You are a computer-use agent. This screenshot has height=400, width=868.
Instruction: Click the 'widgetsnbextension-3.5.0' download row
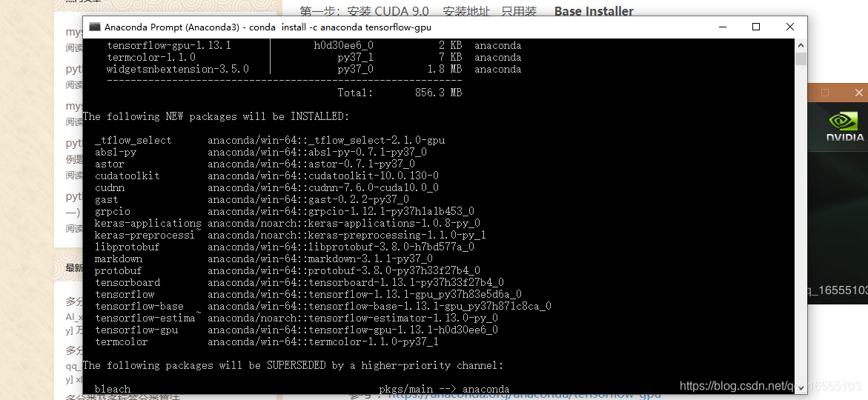[x=314, y=69]
